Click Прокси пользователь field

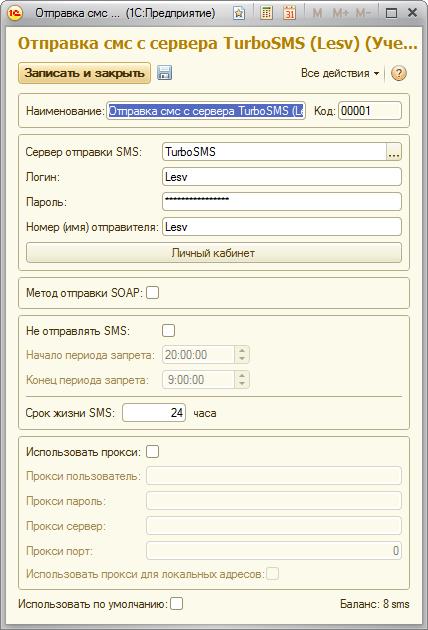pos(274,476)
